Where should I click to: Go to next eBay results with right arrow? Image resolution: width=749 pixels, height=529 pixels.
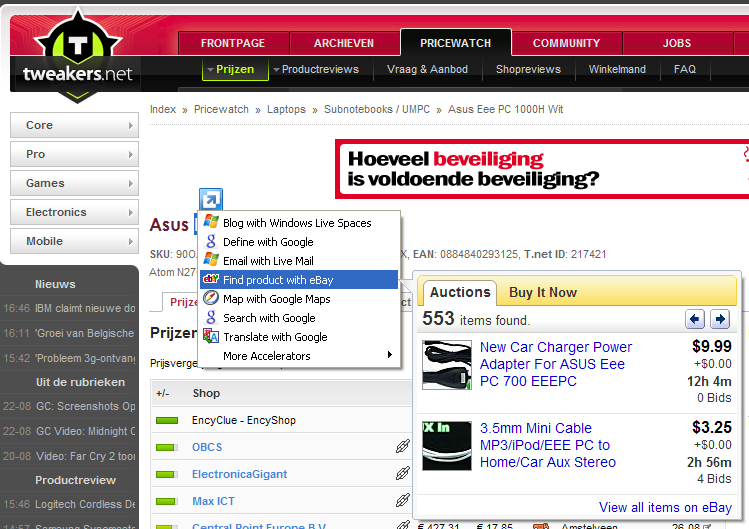[x=720, y=319]
